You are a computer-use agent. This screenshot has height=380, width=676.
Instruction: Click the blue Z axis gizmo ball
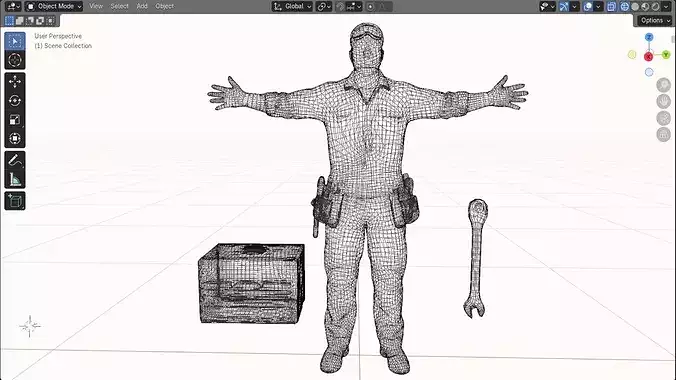click(x=649, y=38)
